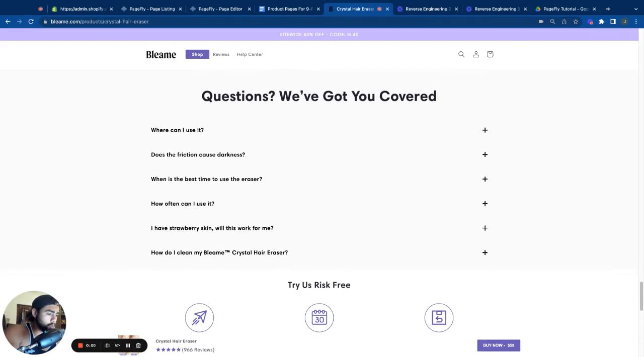
Task: Open the Chrome profile avatar
Action: pos(624,22)
